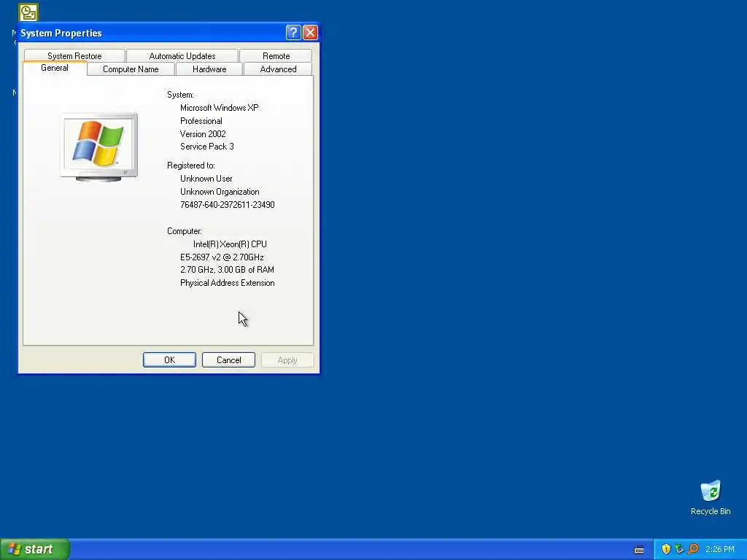Screen dimensions: 747x560
Task: Click the 'Microsoft Windows XP' text
Action: point(219,108)
